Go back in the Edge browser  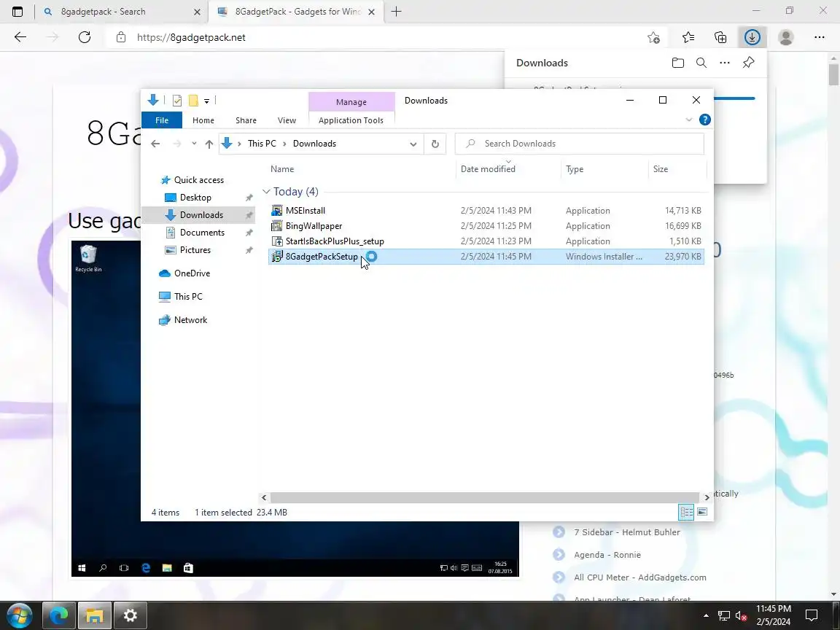coord(20,37)
